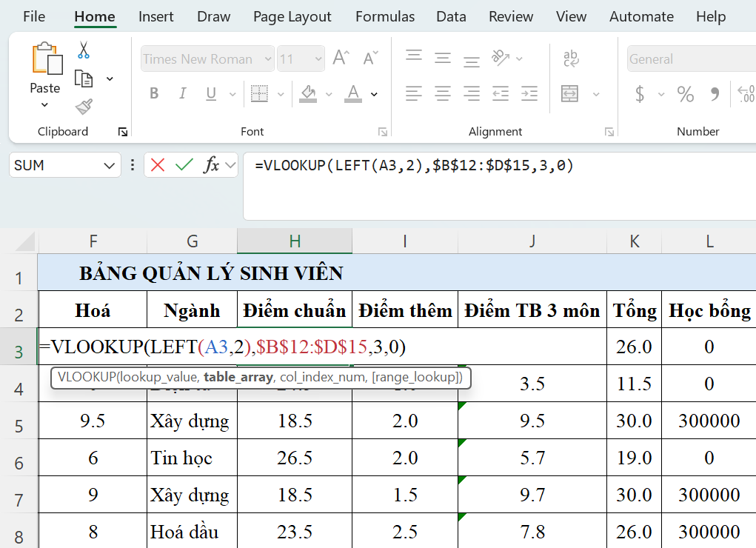
Task: Open Insert Function via the fx icon
Action: pyautogui.click(x=212, y=165)
